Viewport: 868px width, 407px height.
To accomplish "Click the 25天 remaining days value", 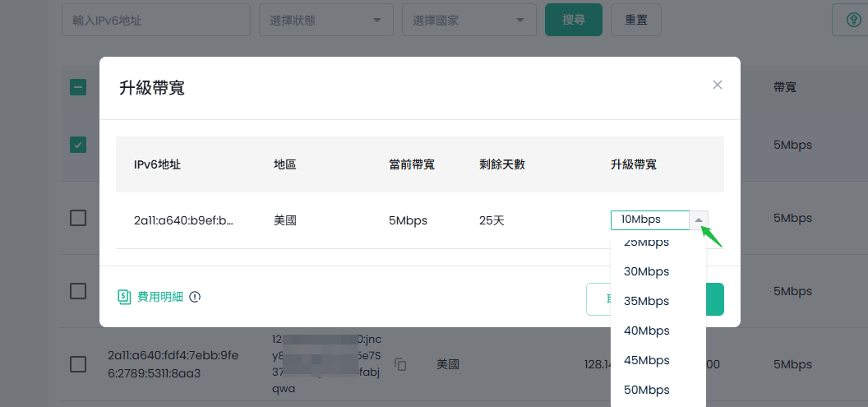I will (x=492, y=220).
